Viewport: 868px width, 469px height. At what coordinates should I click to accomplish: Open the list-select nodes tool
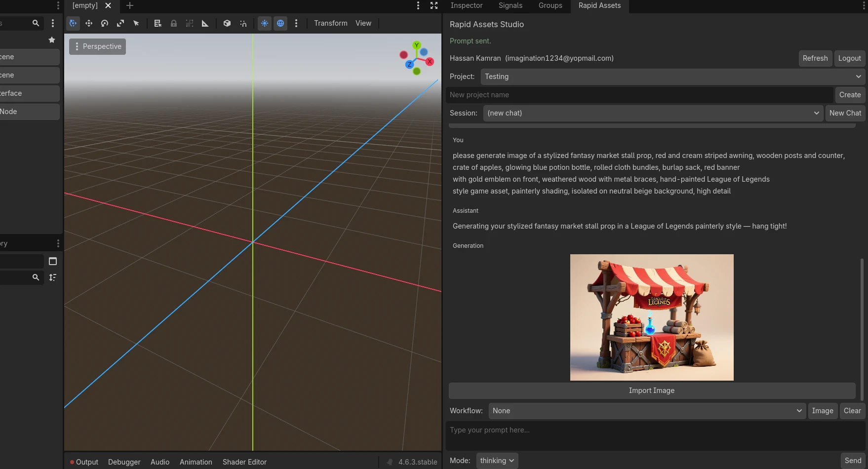pyautogui.click(x=158, y=23)
